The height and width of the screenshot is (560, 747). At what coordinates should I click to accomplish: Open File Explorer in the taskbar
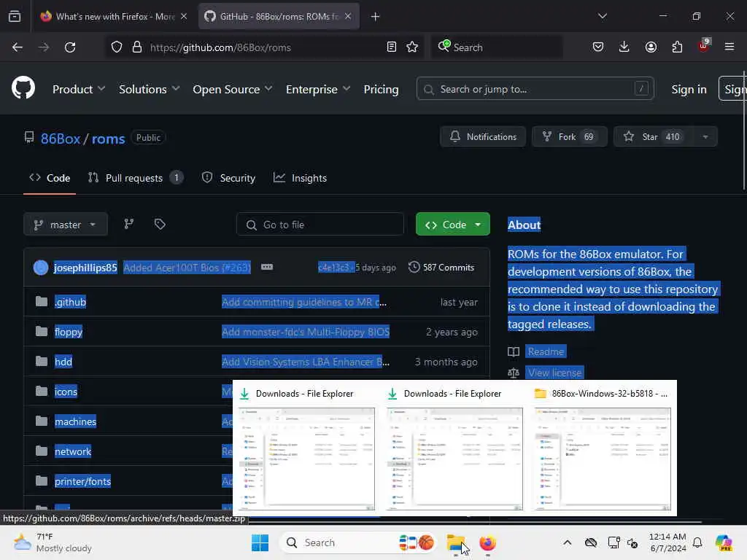(456, 542)
